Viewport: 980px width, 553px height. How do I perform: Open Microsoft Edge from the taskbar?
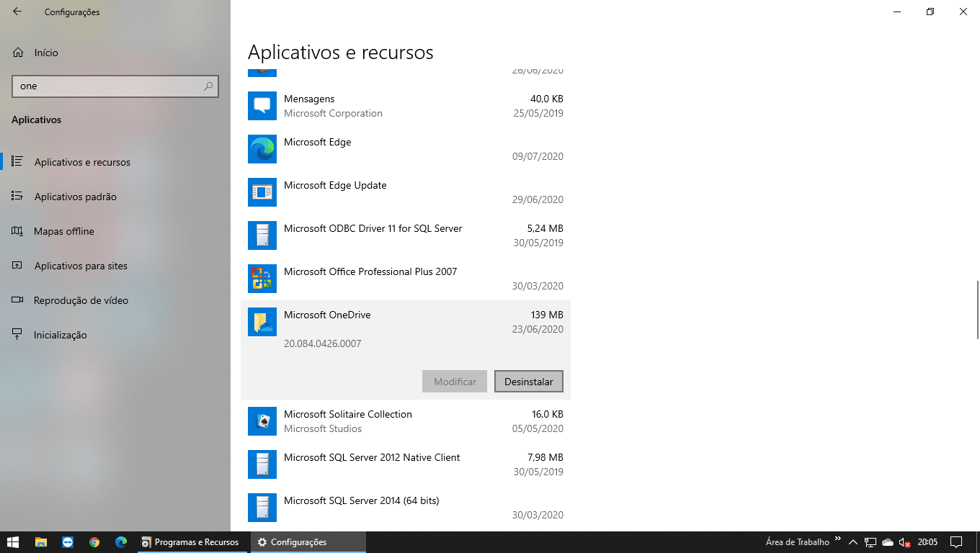click(121, 542)
